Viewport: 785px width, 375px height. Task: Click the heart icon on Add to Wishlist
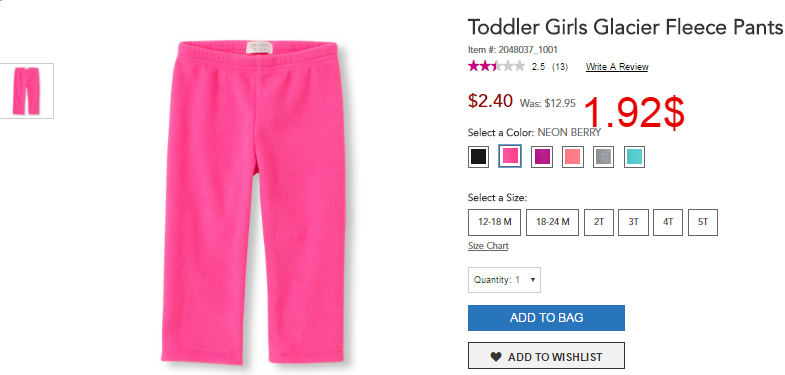(x=496, y=357)
